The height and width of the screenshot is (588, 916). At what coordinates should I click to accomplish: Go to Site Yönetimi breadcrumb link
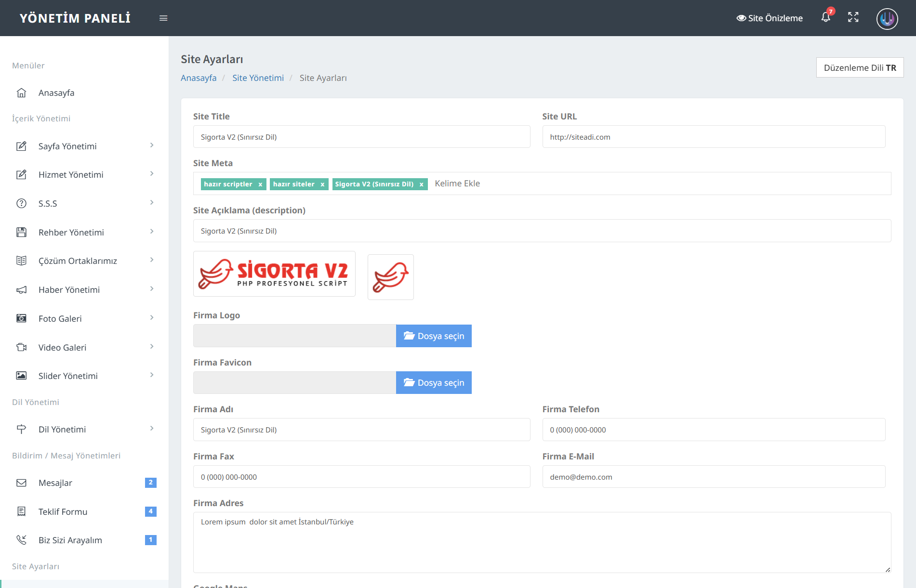pos(258,78)
